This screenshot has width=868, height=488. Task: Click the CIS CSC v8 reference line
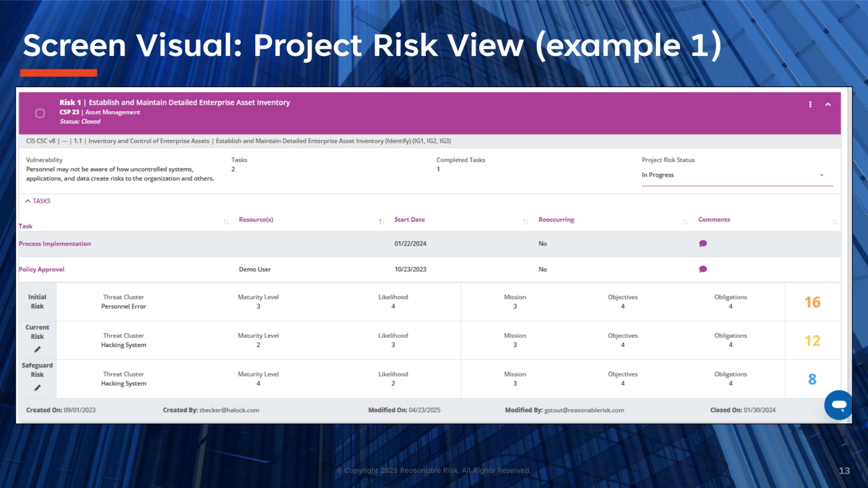[238, 141]
